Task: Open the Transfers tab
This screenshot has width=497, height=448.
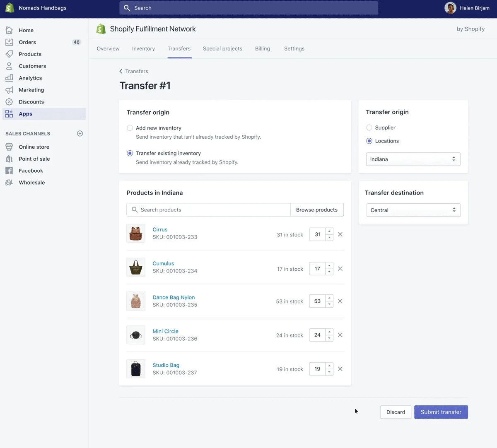Action: tap(179, 49)
